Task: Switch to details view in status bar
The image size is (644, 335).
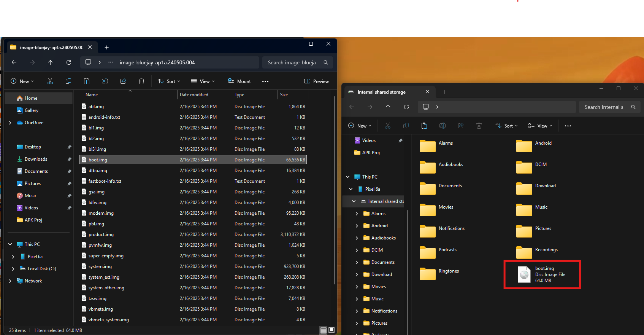Action: pyautogui.click(x=323, y=330)
